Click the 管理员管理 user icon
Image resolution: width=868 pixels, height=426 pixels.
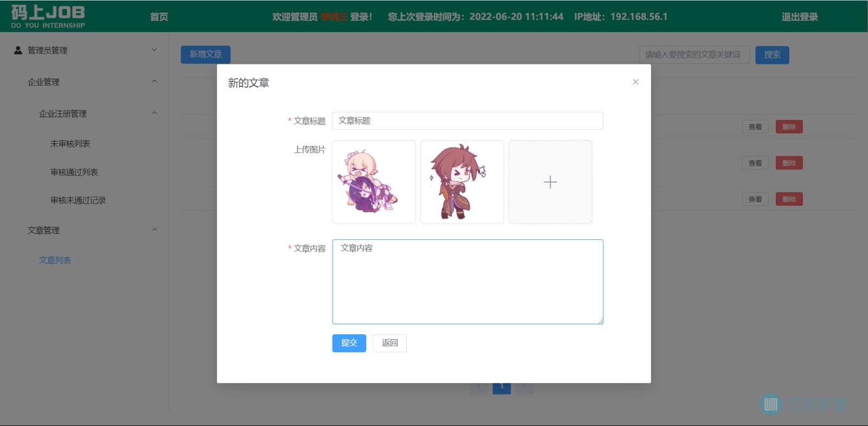[x=18, y=50]
